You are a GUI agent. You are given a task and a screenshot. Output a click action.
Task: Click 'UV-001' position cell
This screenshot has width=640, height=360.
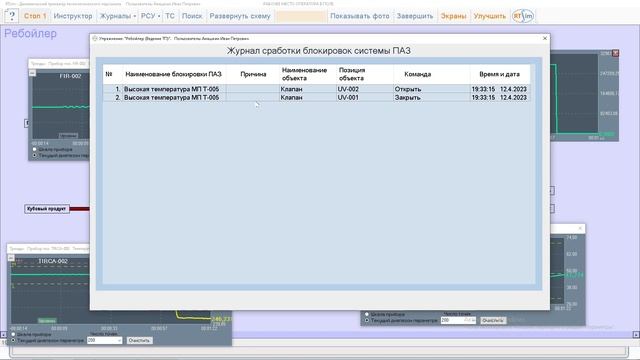[x=365, y=98]
